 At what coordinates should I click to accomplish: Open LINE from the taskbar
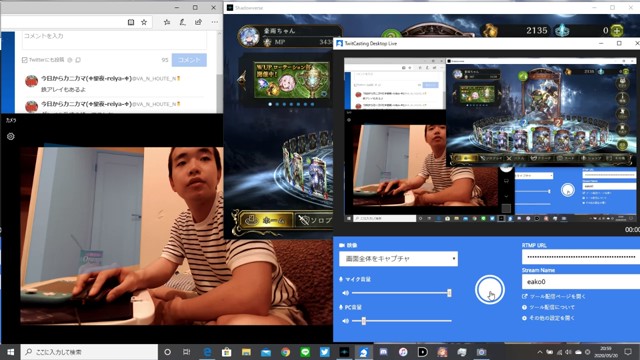305,352
